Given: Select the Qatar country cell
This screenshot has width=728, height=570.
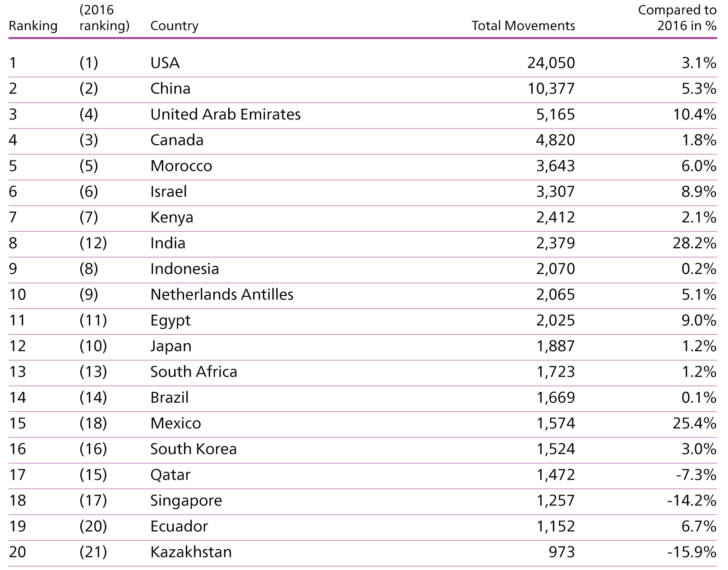Looking at the screenshot, I should coord(170,475).
